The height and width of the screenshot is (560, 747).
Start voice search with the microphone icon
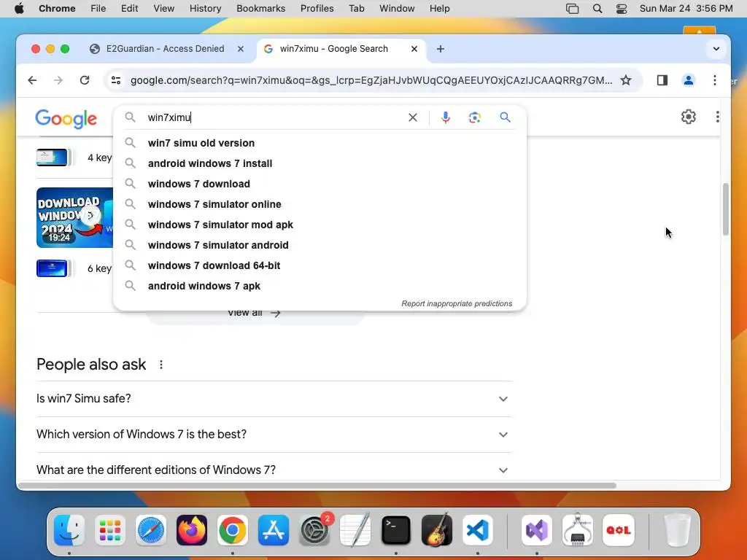(446, 117)
